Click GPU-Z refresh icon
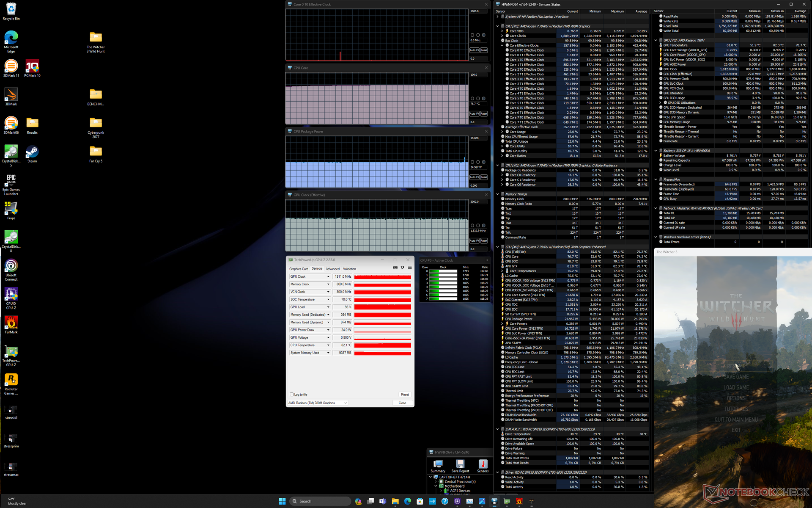 click(403, 268)
